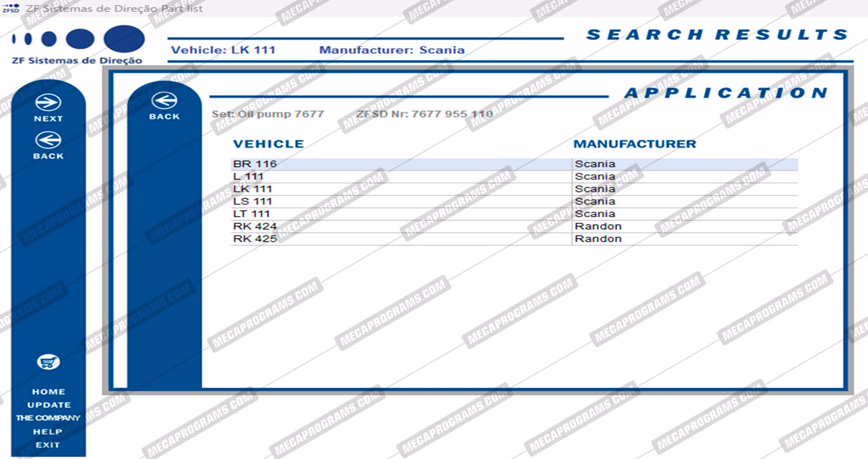Click the BACK arrow in Application panel

(165, 100)
